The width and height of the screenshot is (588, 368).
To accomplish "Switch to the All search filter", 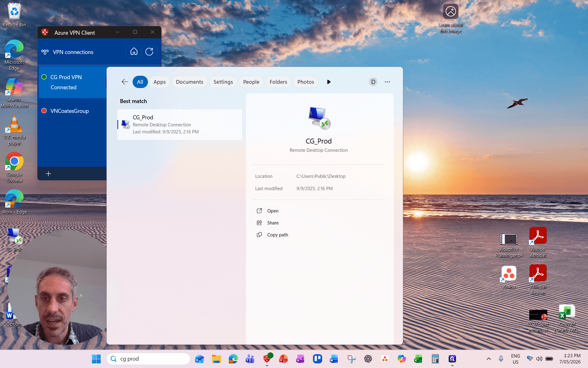I will click(x=140, y=82).
